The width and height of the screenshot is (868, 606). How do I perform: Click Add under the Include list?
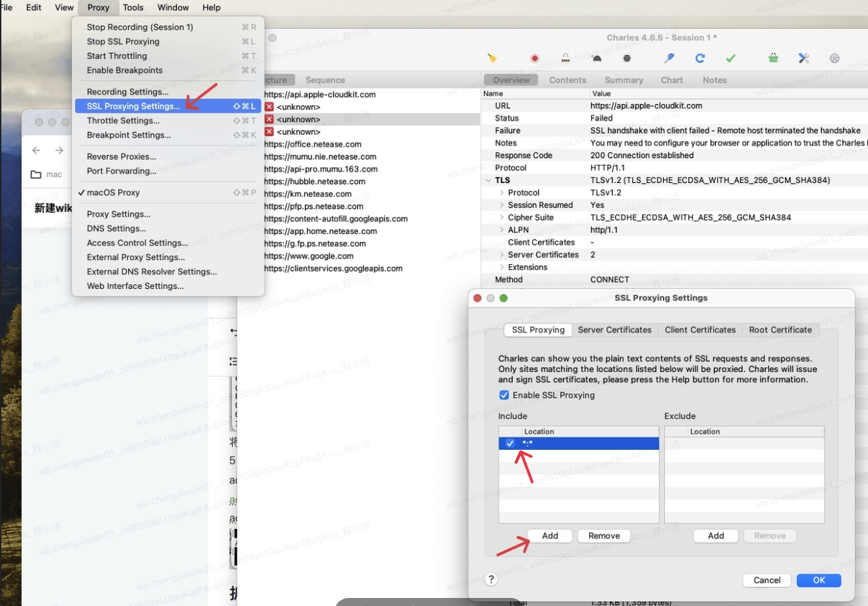pos(550,536)
